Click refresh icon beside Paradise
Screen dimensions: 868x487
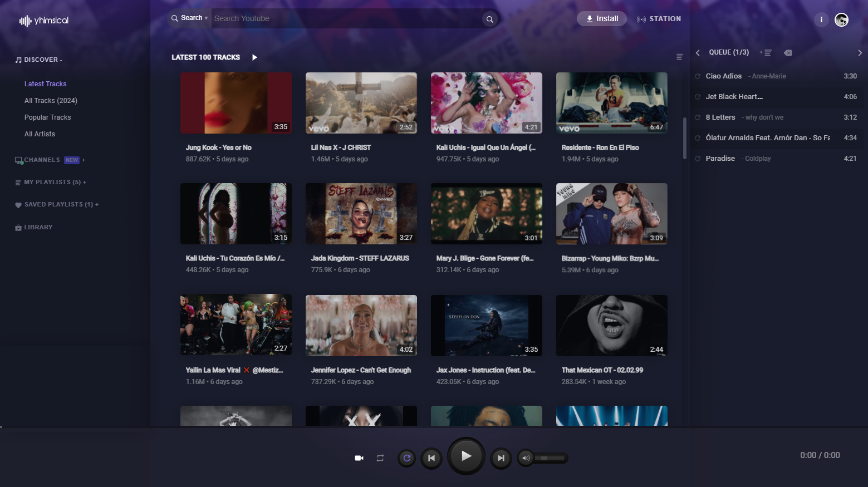(698, 159)
